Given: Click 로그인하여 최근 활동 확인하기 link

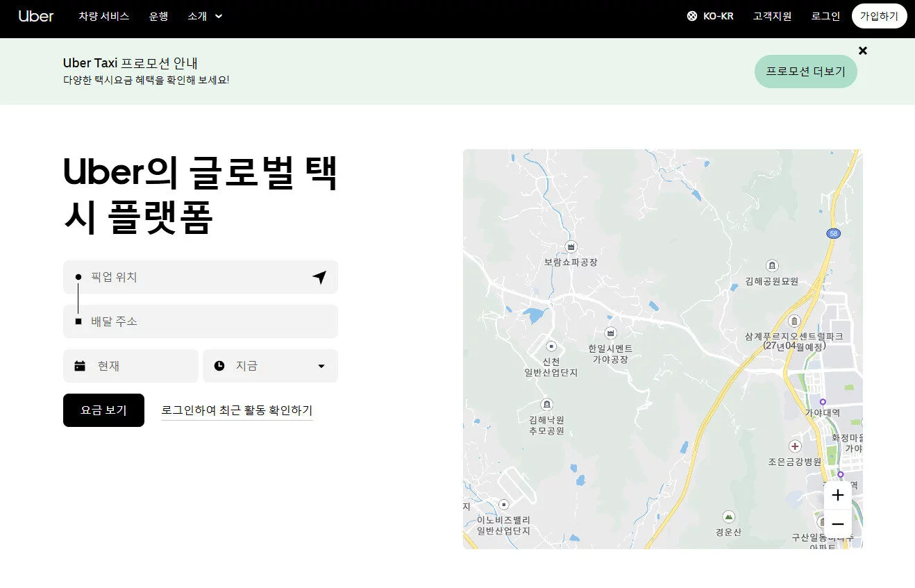Looking at the screenshot, I should pyautogui.click(x=237, y=410).
